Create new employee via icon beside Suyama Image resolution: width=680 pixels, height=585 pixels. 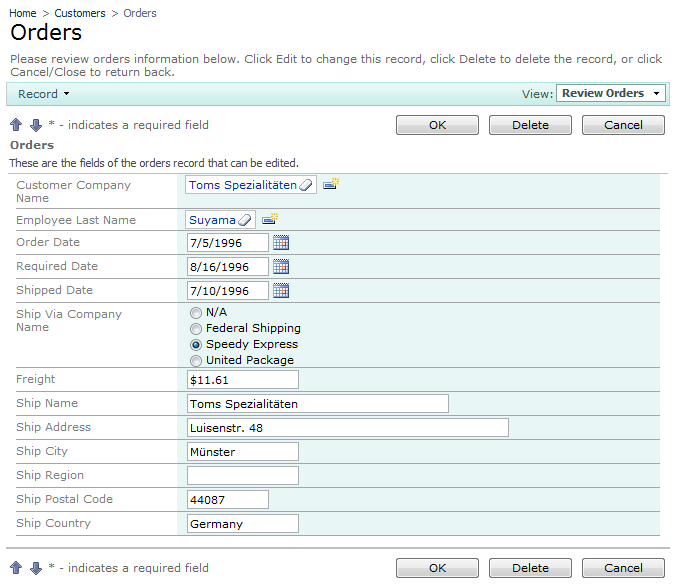point(270,219)
